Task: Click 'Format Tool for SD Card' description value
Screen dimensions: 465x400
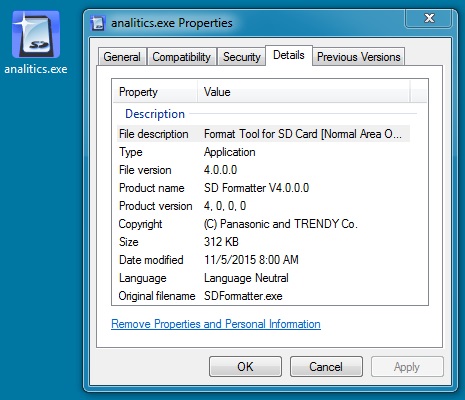Action: [x=303, y=134]
